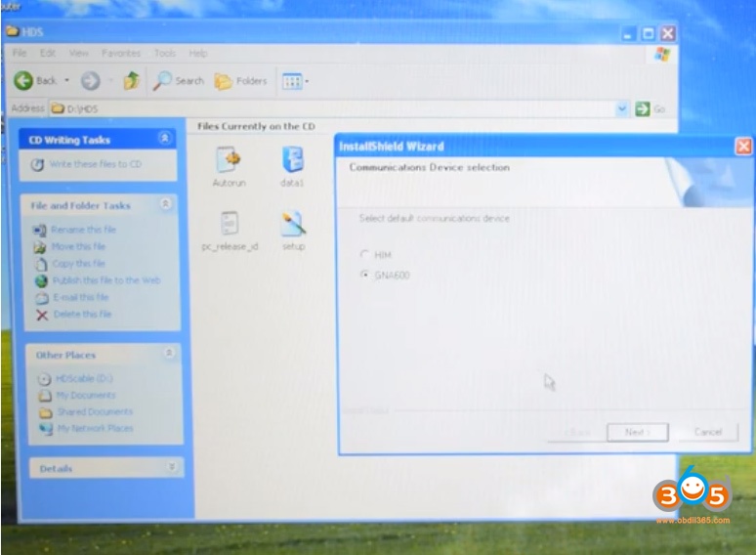
Task: Click E-mail this file link
Action: [x=80, y=297]
